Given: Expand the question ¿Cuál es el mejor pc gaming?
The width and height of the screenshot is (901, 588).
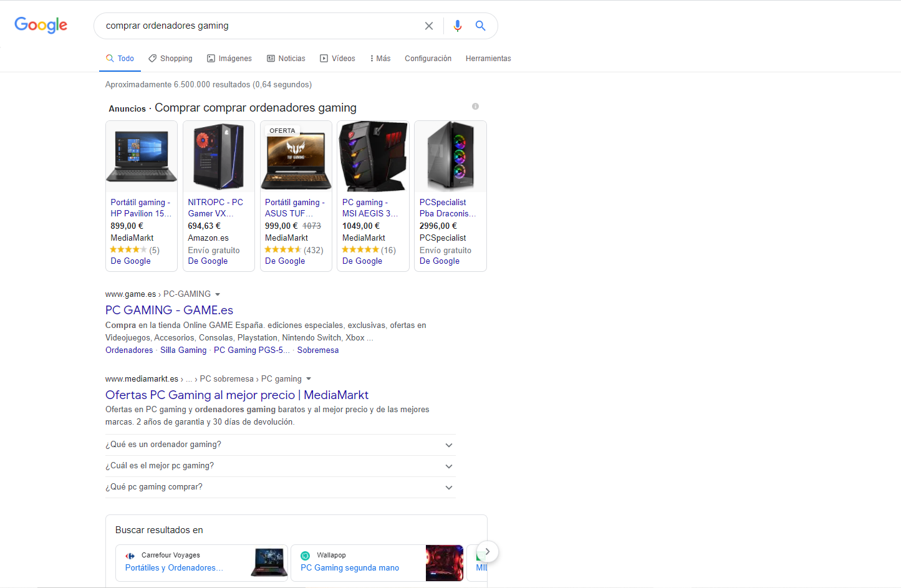Looking at the screenshot, I should pos(448,466).
